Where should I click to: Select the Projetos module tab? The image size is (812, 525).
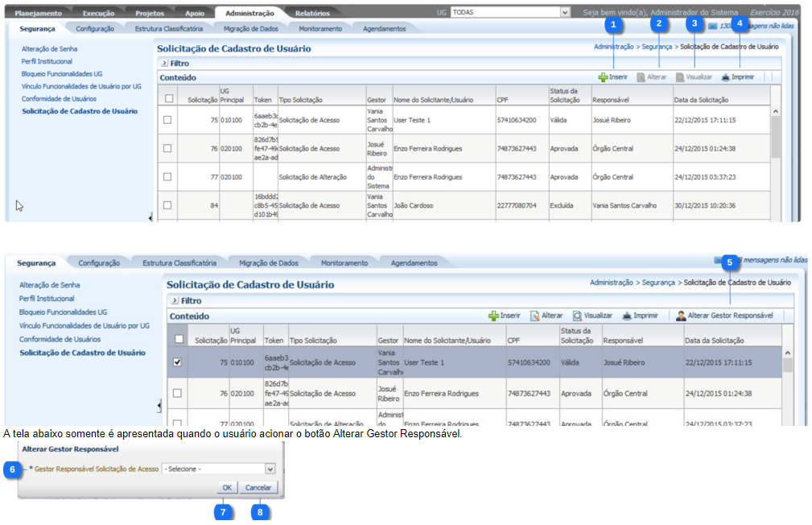pos(150,13)
